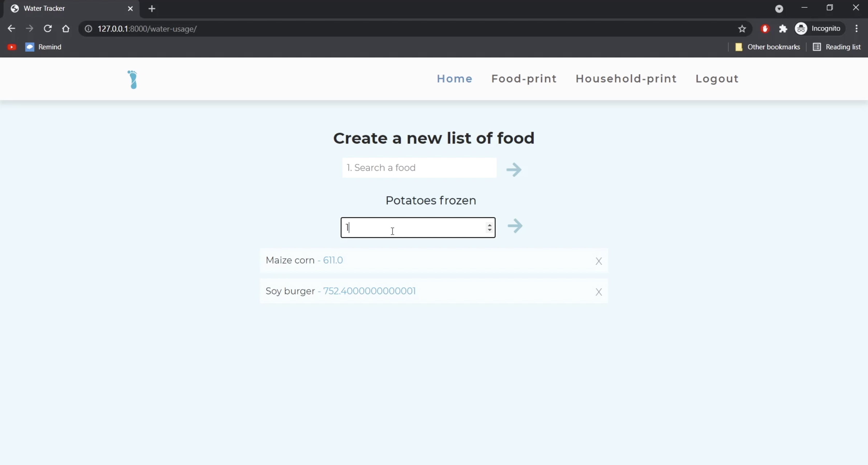Submit quantity with arrow beside number field
Screen dimensions: 868x465
tap(515, 226)
